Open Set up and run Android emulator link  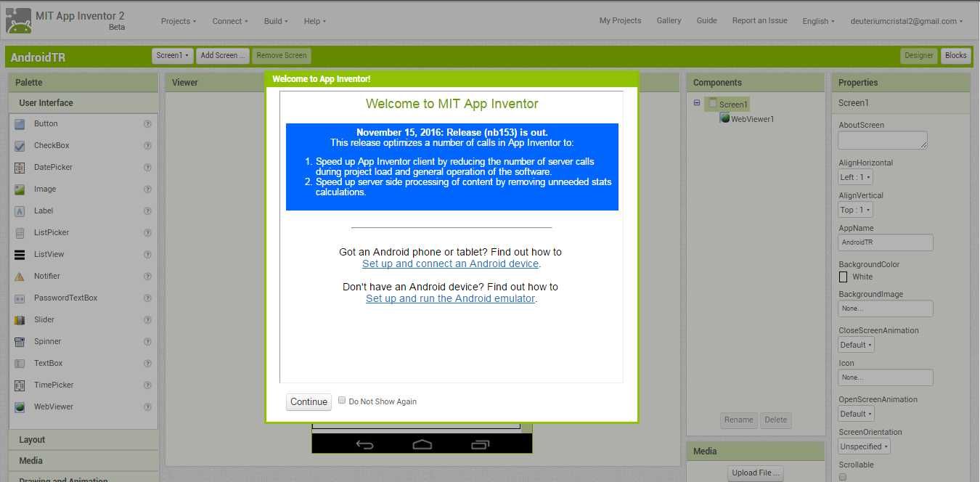[x=450, y=298]
